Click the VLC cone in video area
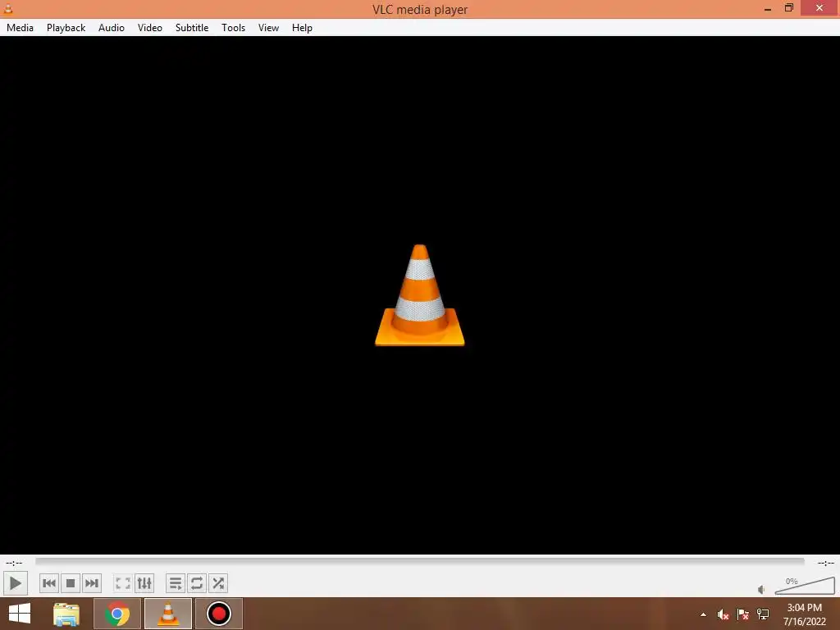The width and height of the screenshot is (840, 630). pyautogui.click(x=419, y=295)
